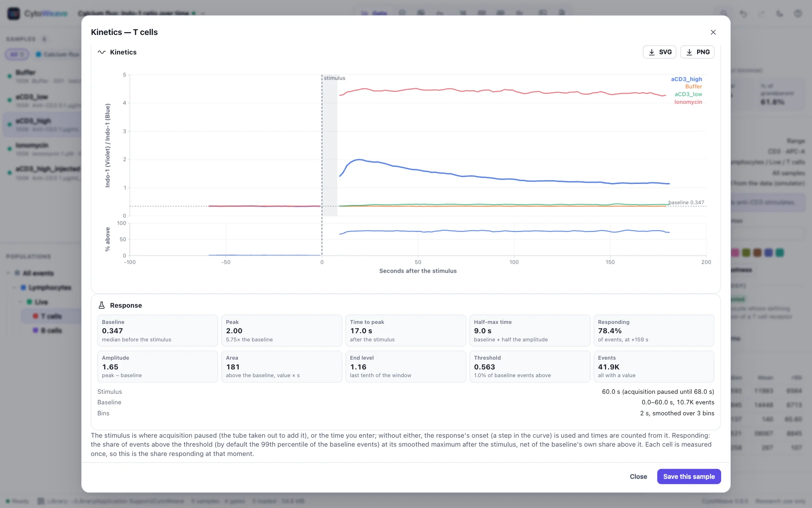
Task: Click the CytoWeave logo icon
Action: click(13, 13)
